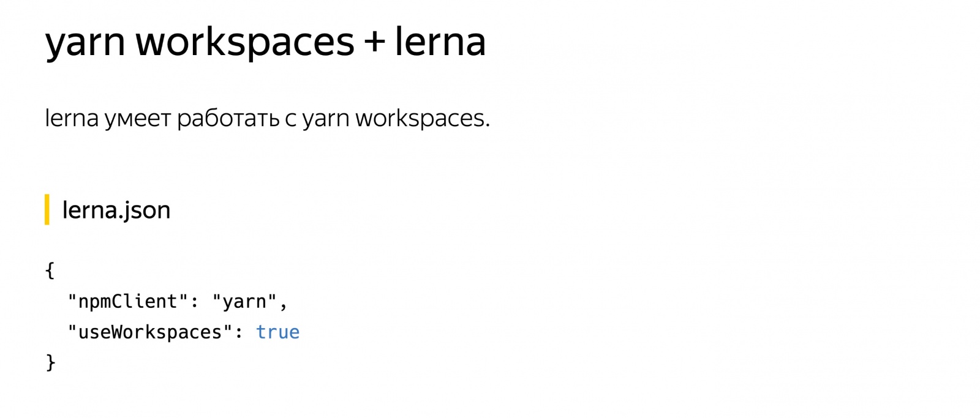Click the word "lerna" in the slide title
This screenshot has width=980, height=418.
[440, 42]
